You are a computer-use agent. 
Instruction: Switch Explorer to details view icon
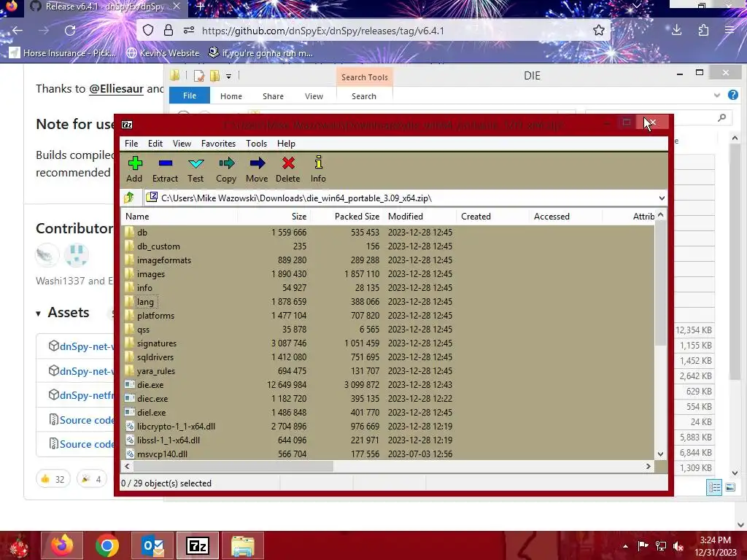pos(714,487)
